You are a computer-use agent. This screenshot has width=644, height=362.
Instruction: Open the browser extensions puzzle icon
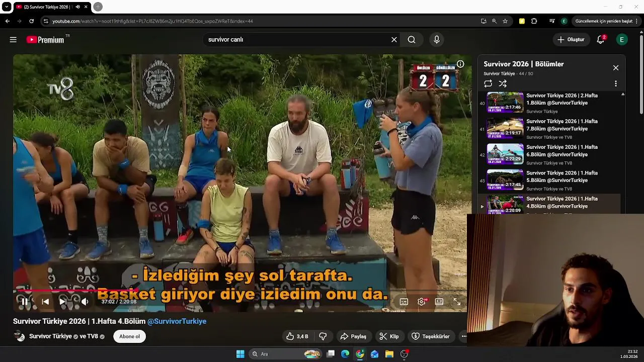pos(534,21)
